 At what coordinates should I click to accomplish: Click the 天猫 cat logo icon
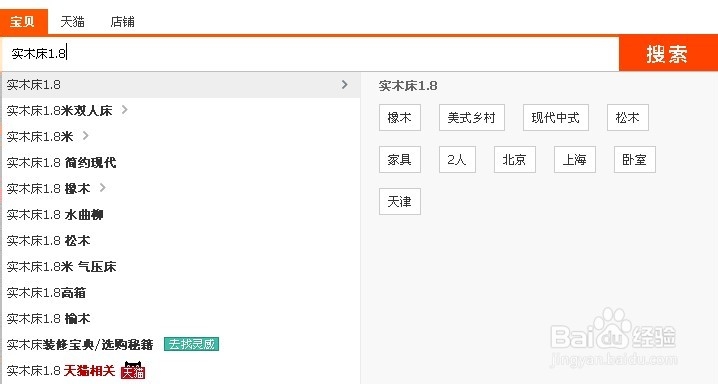tap(133, 370)
